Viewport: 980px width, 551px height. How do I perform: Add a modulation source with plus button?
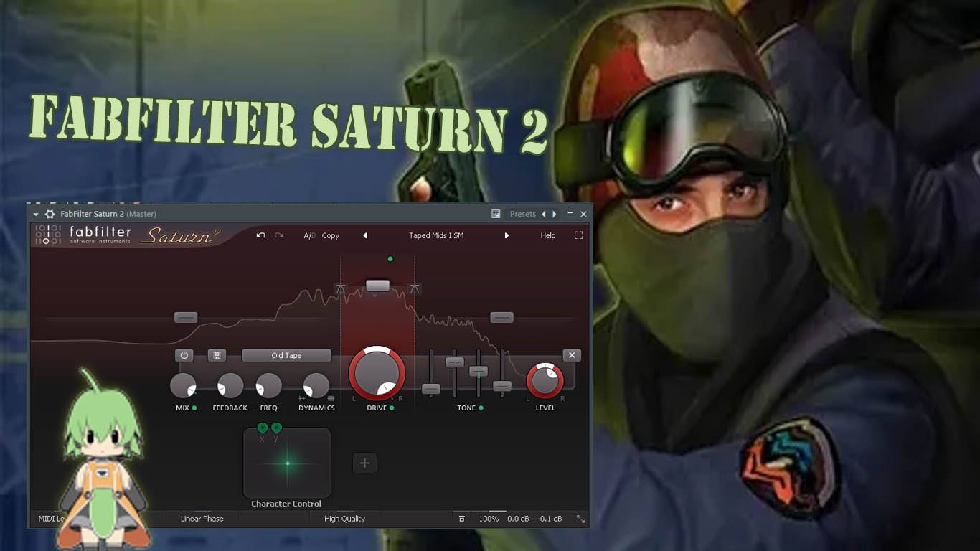coord(364,463)
